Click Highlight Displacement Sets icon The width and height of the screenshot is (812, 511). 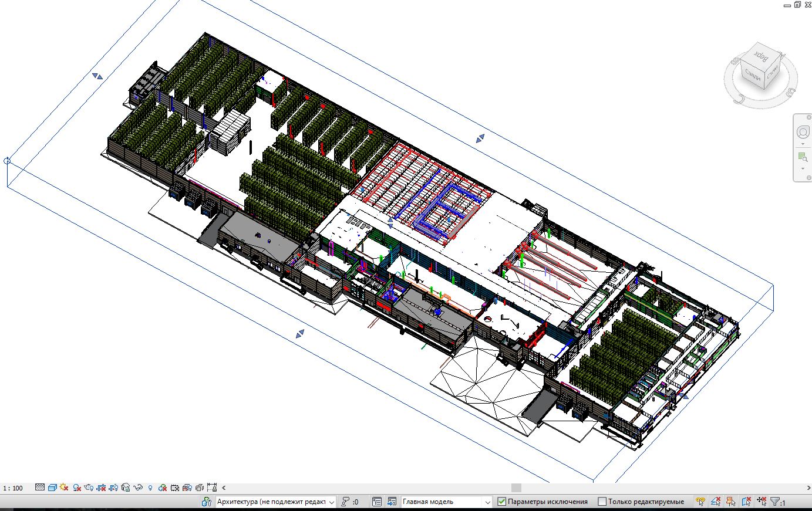(200, 488)
